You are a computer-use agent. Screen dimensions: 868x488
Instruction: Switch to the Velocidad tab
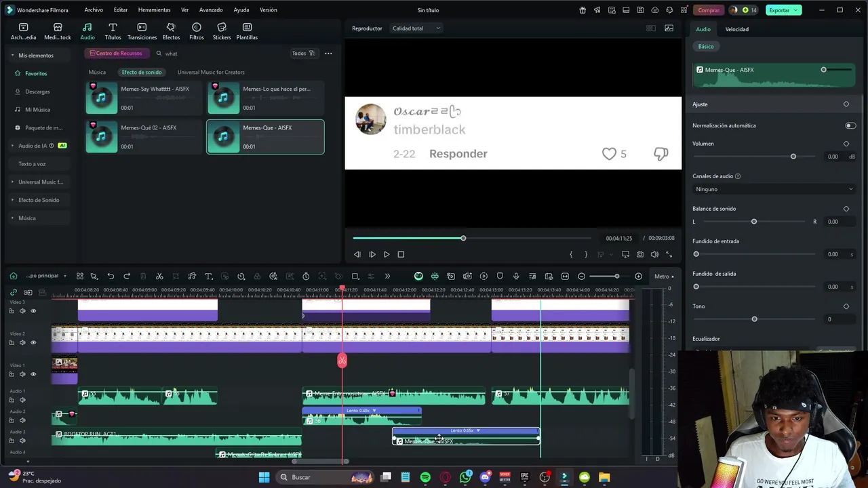click(x=736, y=29)
